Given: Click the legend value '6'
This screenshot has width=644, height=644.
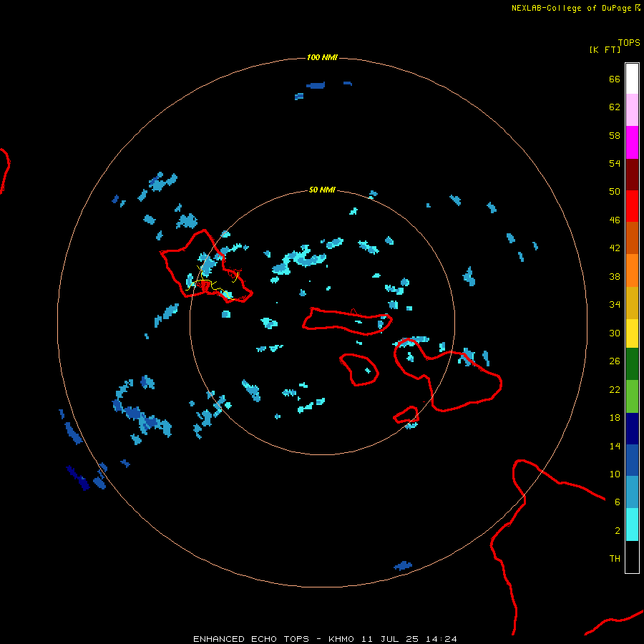Looking at the screenshot, I should pyautogui.click(x=618, y=502).
